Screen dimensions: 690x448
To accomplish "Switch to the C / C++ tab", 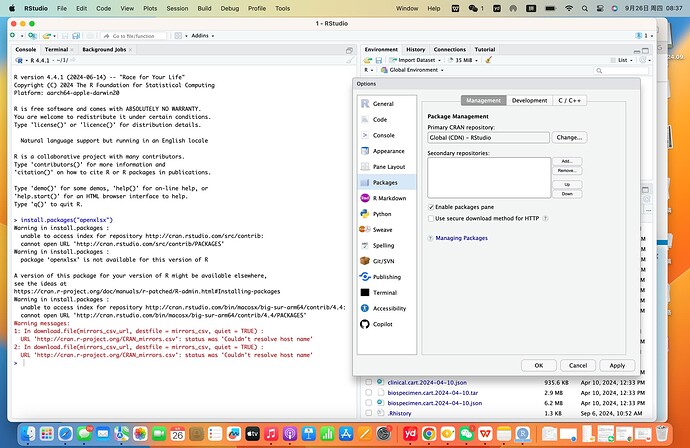I will point(569,100).
